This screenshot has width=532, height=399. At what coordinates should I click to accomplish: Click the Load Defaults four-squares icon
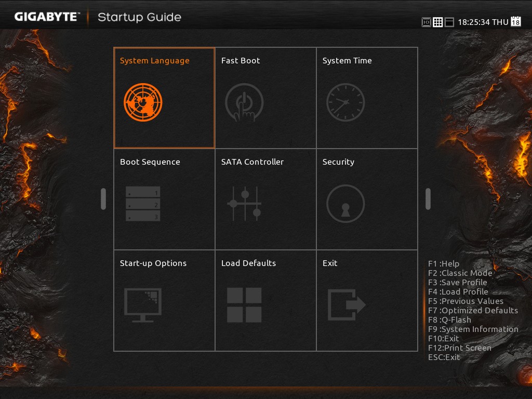[244, 305]
